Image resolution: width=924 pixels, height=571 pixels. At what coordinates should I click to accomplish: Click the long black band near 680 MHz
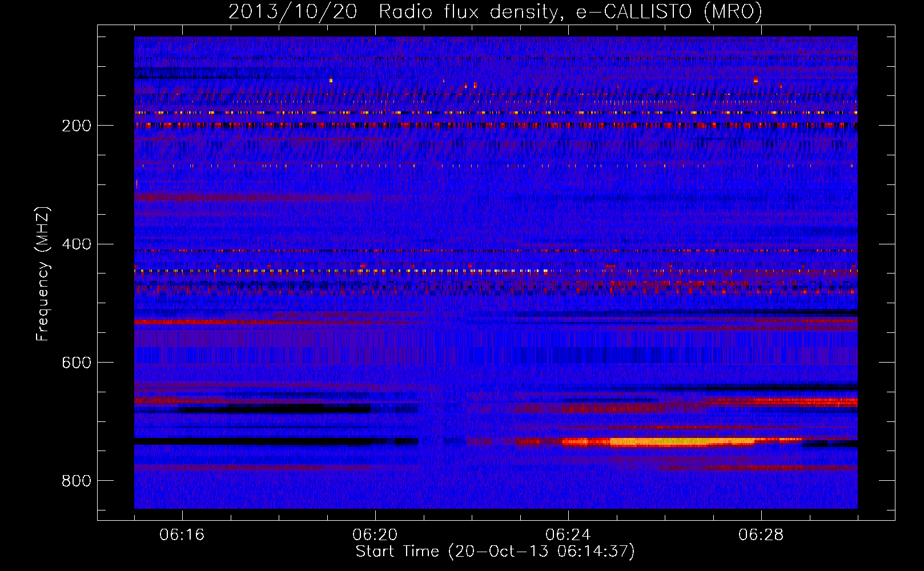(274, 409)
